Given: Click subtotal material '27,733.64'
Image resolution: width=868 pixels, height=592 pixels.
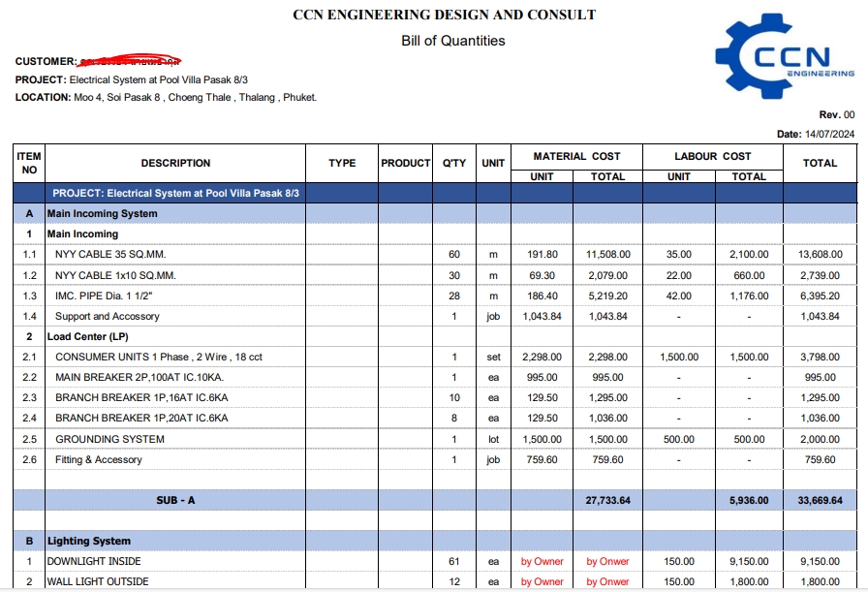Looking at the screenshot, I should [x=607, y=501].
